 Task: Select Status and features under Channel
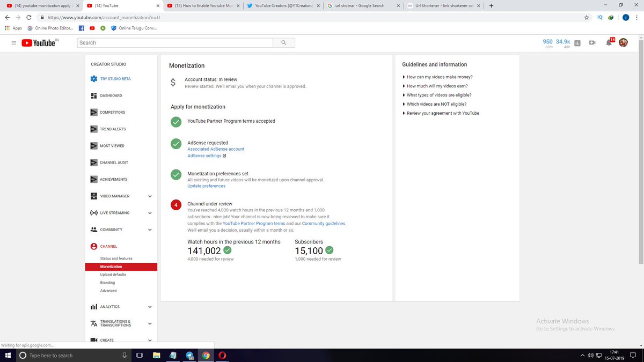(x=116, y=258)
